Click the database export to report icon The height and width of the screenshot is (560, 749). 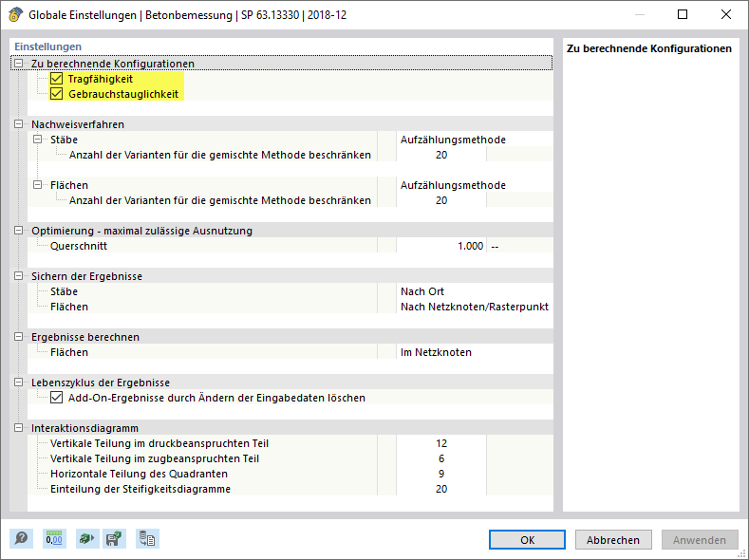(147, 539)
